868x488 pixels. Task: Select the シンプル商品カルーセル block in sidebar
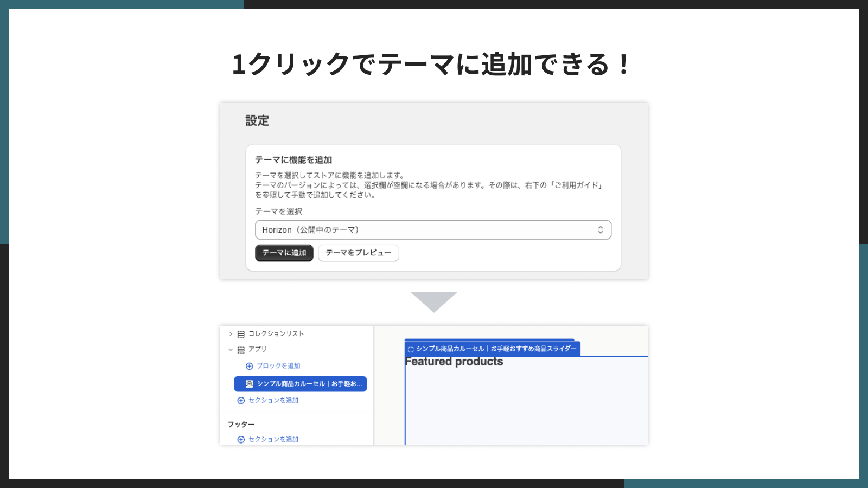(301, 384)
